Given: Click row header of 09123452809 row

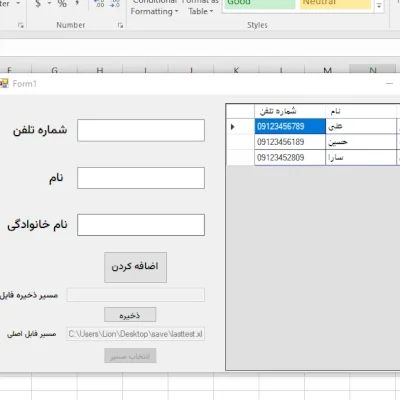Looking at the screenshot, I should point(240,157).
